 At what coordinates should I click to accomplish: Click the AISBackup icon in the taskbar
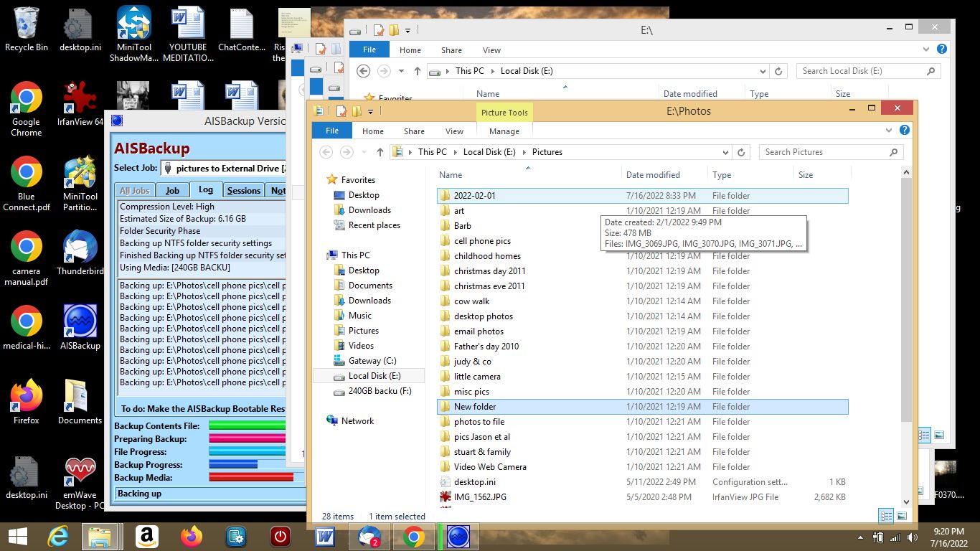458,536
